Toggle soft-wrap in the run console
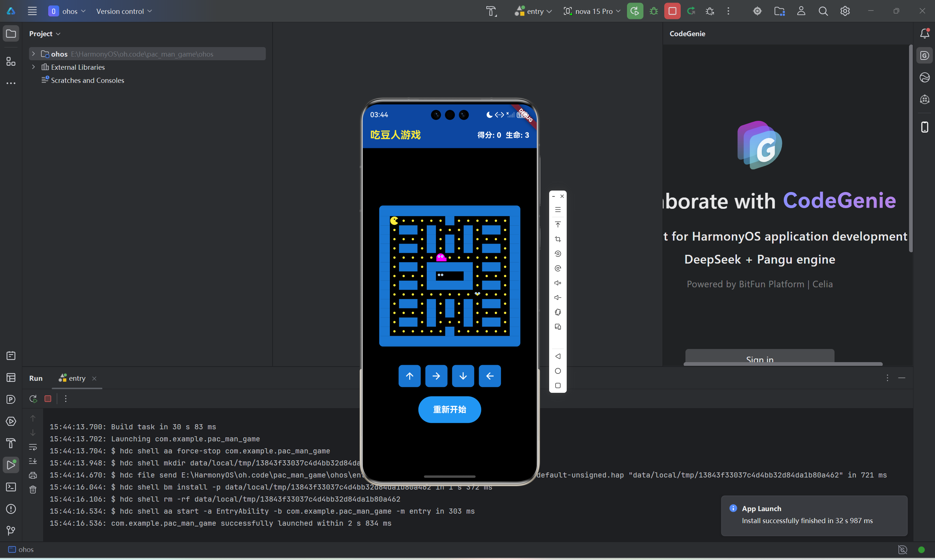Image resolution: width=935 pixels, height=560 pixels. [x=33, y=447]
